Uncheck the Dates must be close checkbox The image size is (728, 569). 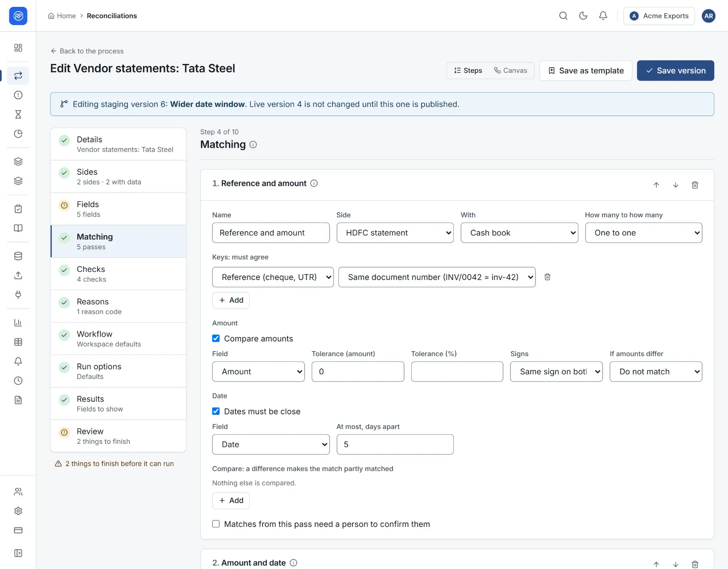(x=216, y=411)
